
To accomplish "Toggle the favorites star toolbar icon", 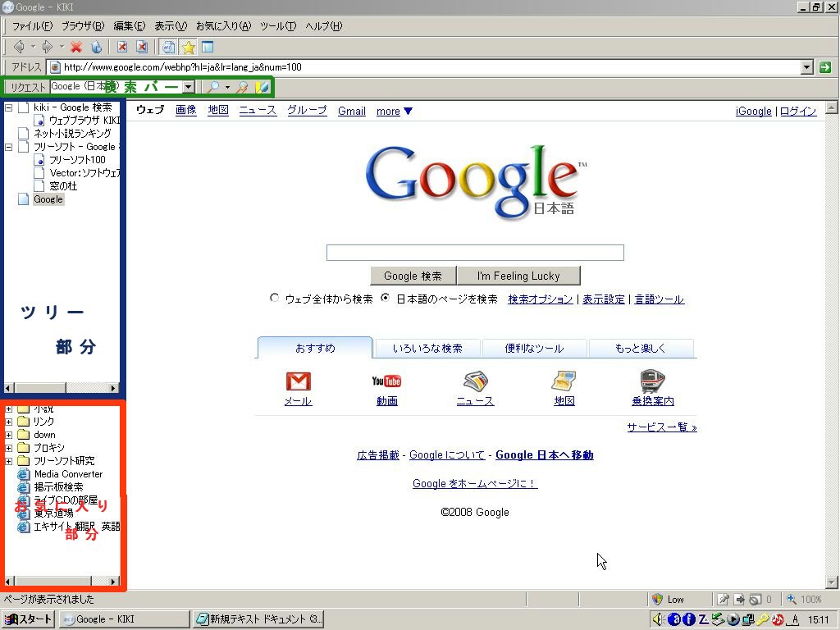I will coord(188,47).
